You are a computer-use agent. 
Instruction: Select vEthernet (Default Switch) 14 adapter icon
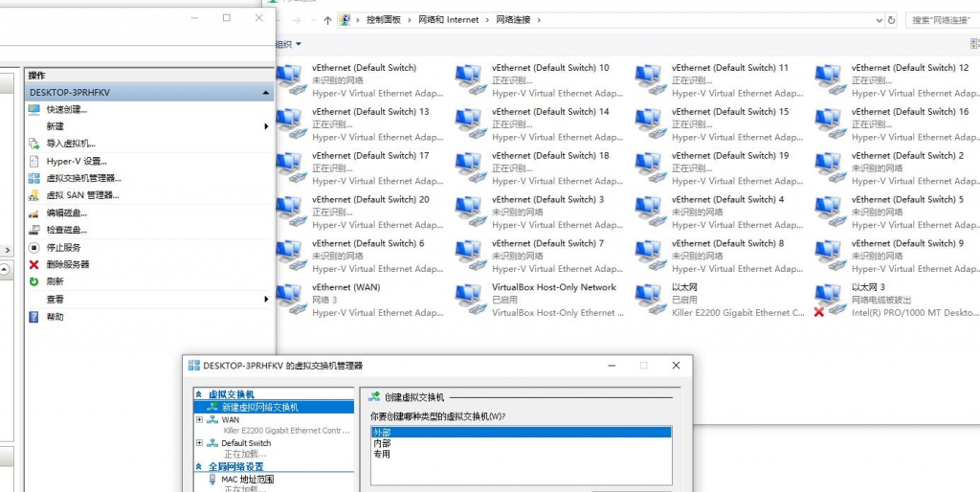469,123
